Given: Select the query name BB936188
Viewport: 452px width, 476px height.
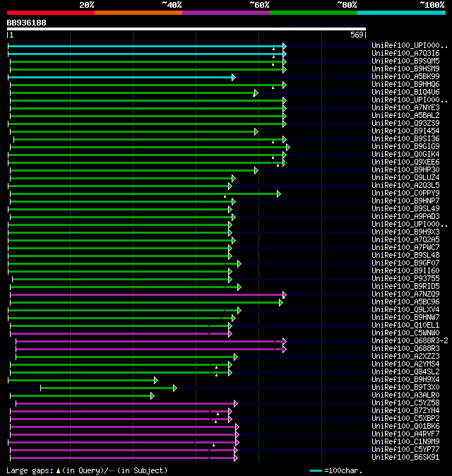Looking at the screenshot, I should 26,23.
